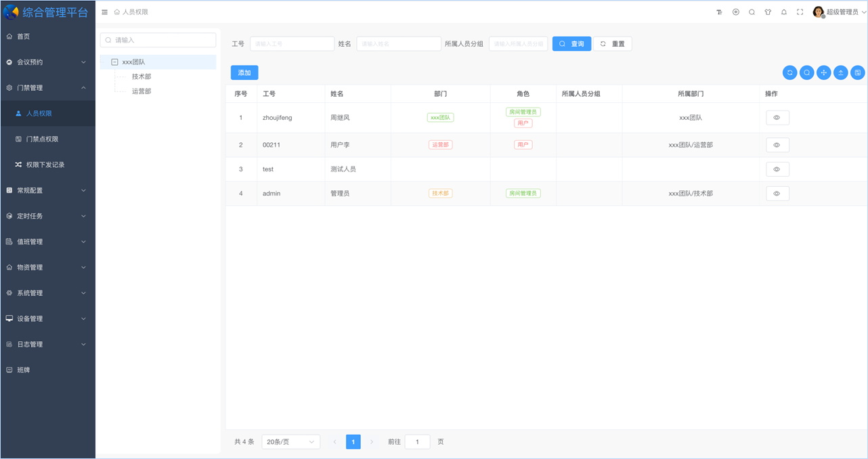868x459 pixels.
Task: Focus the 工号 input field
Action: (292, 44)
